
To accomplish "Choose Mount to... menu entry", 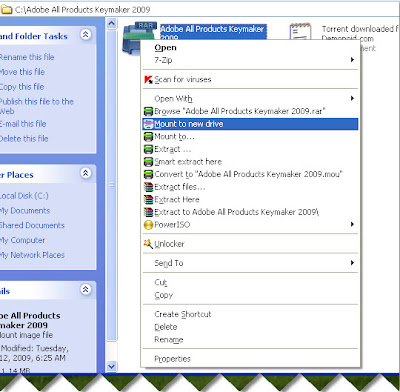I will point(250,137).
